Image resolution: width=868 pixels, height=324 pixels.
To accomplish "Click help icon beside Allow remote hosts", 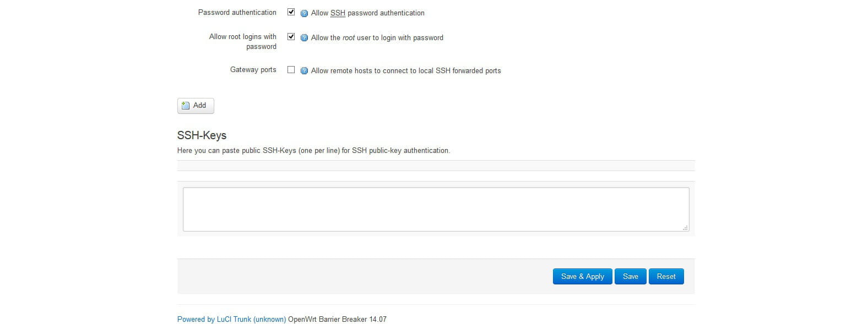I will (304, 71).
